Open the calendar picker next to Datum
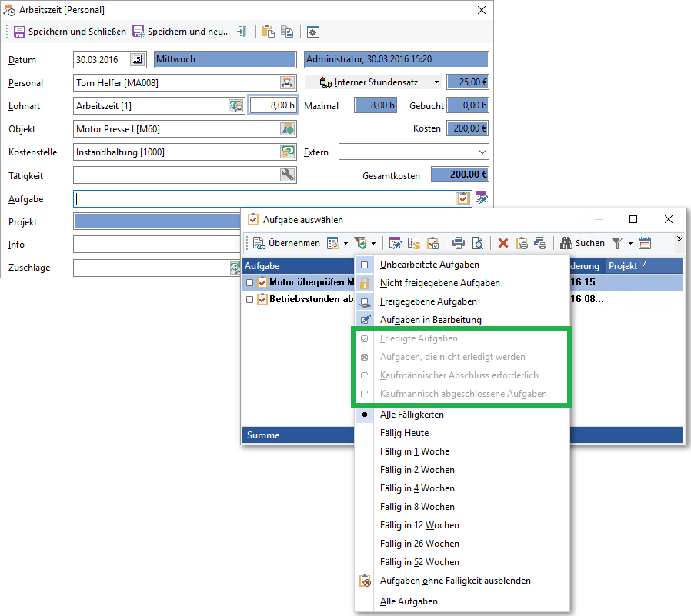Screen dimensions: 691x616 coord(138,59)
